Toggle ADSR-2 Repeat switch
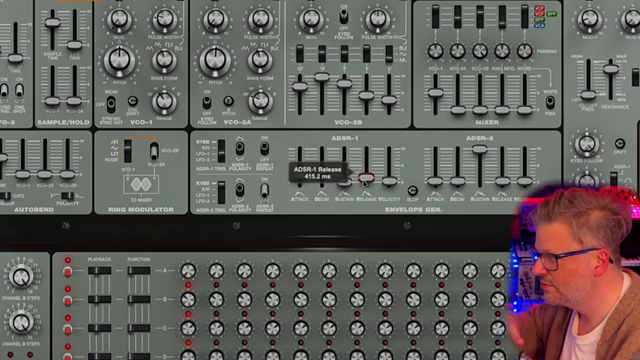 click(x=264, y=190)
